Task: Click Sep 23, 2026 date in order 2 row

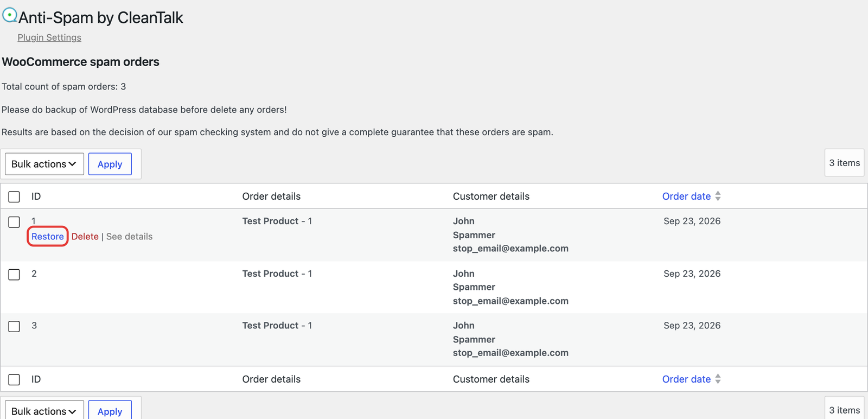Action: 692,274
